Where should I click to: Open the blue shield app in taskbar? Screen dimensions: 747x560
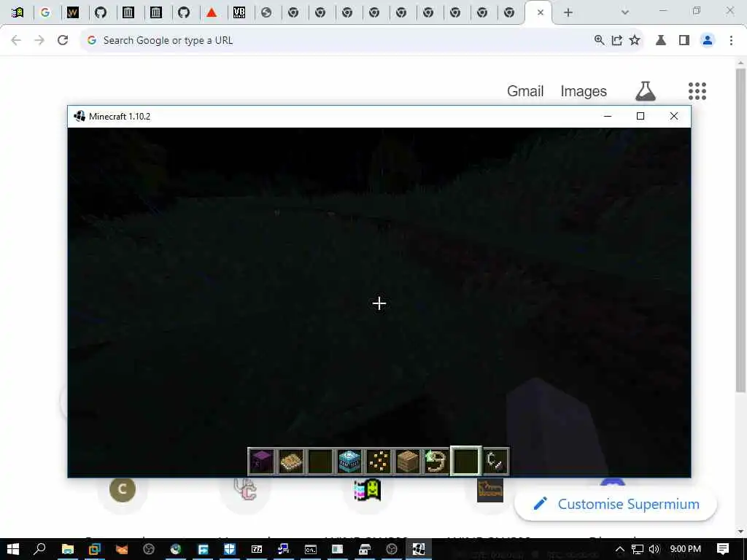coord(230,549)
